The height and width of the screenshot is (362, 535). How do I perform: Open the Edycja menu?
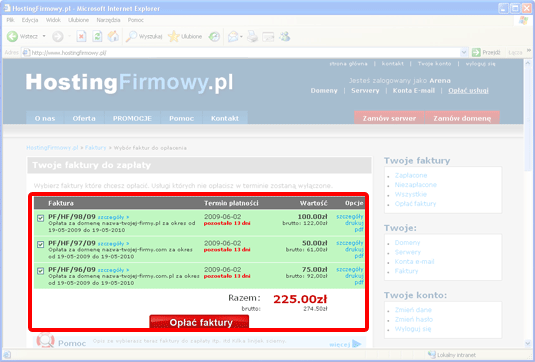coord(30,20)
